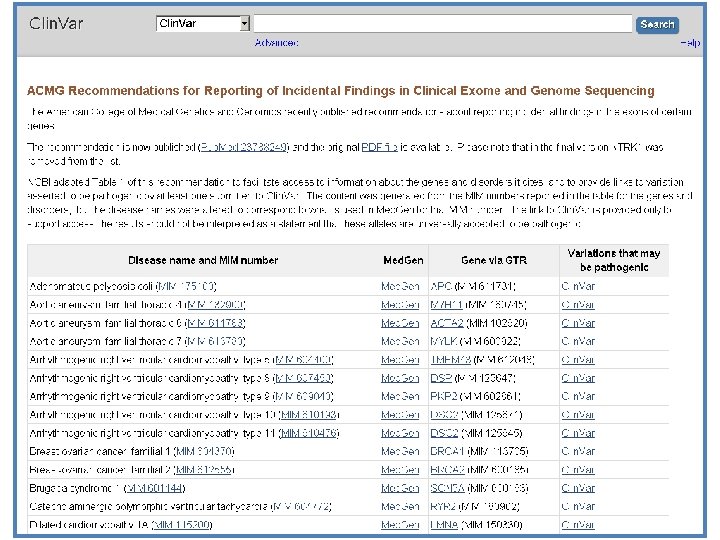Open MedGen for Aortic aneurysm thoracic 7
This screenshot has width=720, height=540.
click(400, 342)
